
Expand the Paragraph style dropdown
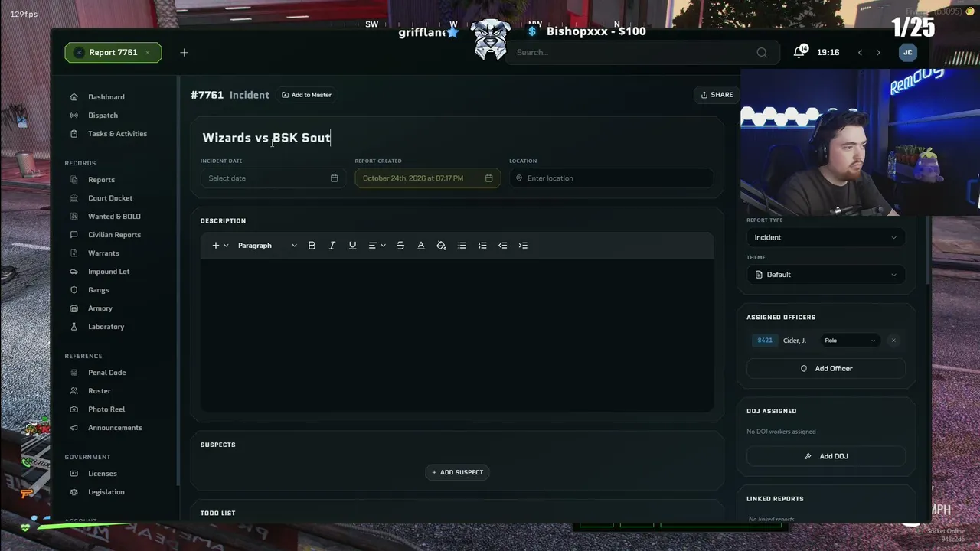click(x=266, y=246)
